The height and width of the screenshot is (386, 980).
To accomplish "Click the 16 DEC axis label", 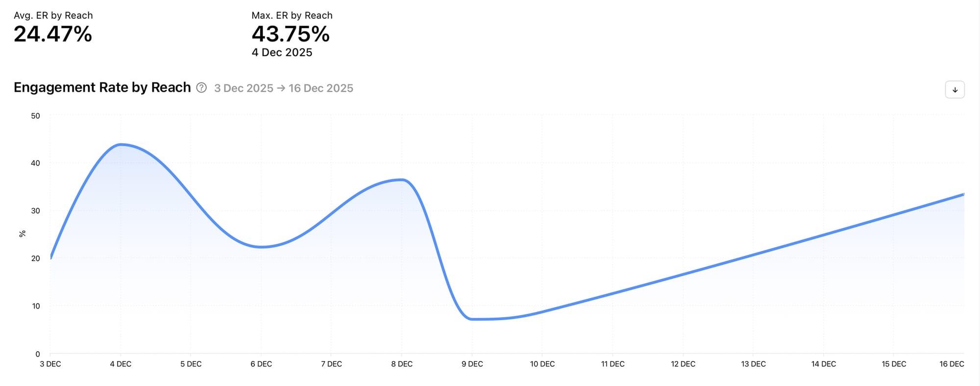I will tap(951, 364).
